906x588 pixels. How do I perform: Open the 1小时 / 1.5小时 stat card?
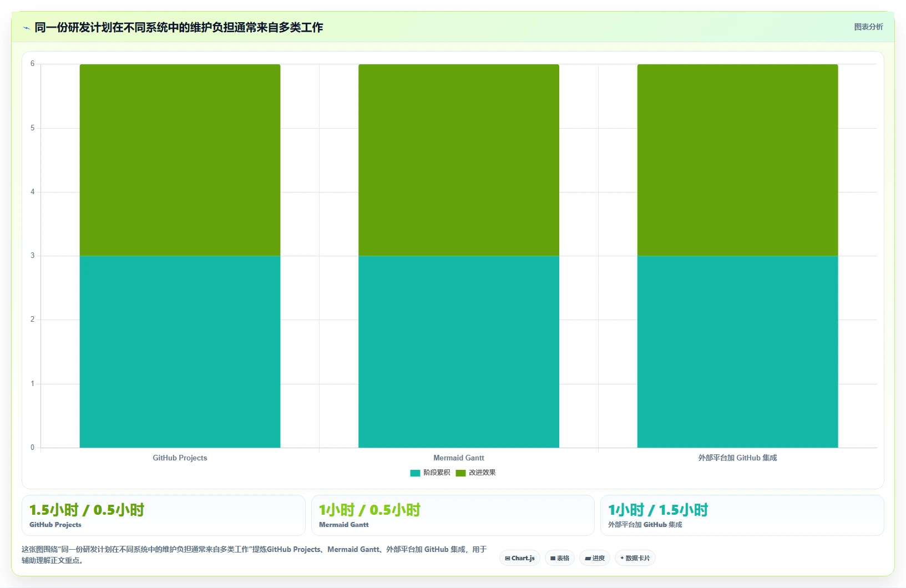(x=742, y=515)
